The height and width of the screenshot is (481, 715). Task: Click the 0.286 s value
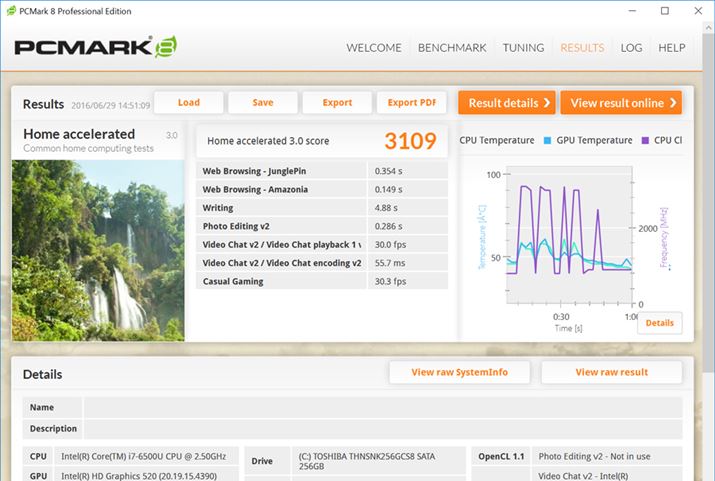click(x=389, y=226)
